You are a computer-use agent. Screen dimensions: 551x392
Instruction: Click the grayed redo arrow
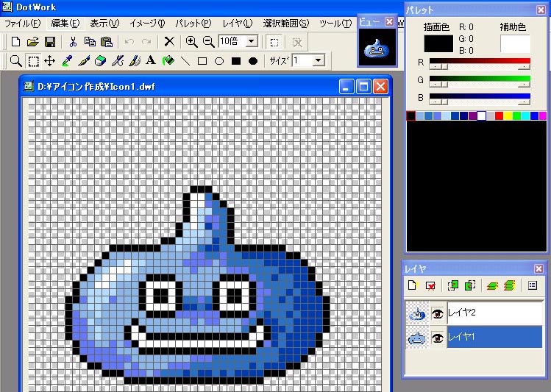pos(146,42)
